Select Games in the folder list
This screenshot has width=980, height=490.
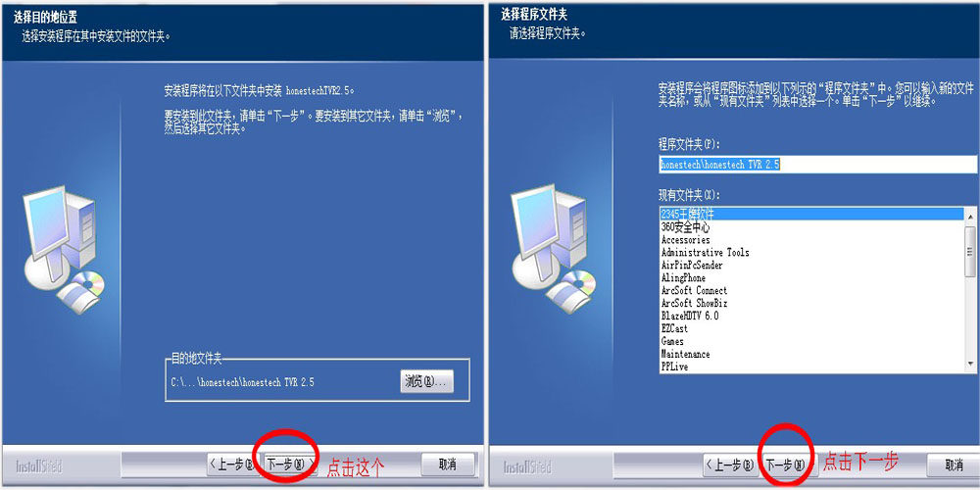pos(811,341)
